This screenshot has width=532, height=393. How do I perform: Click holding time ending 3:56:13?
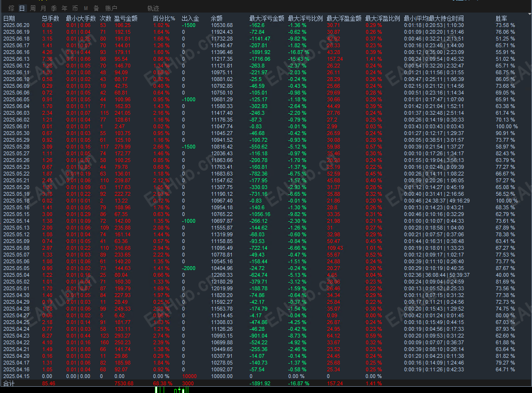click(x=434, y=160)
